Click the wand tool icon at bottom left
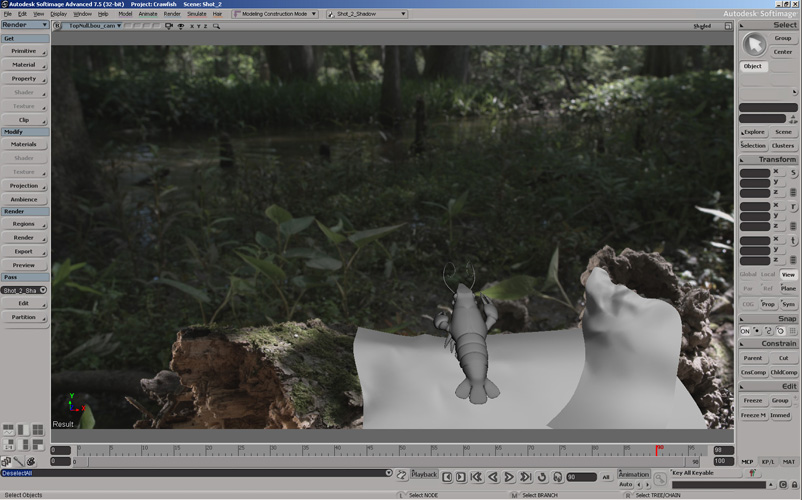802x500 pixels. click(18, 462)
